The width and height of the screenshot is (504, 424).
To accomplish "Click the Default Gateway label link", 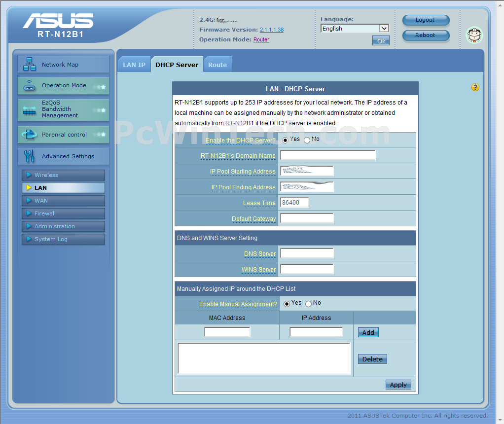I will click(253, 219).
